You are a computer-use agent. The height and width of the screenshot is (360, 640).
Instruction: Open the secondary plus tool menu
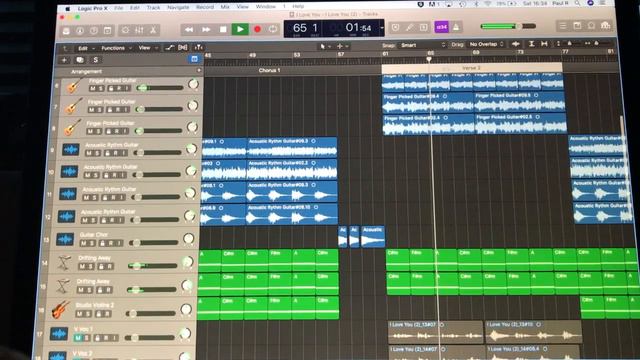tap(342, 47)
